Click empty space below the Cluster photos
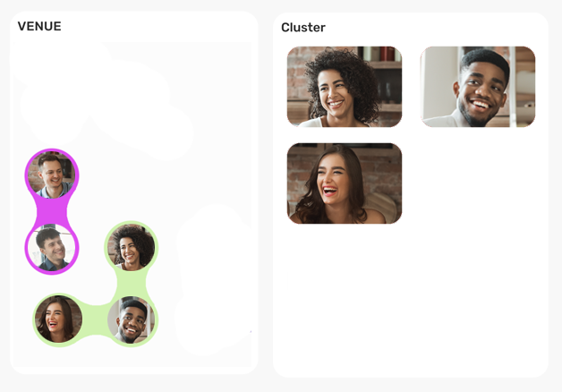This screenshot has width=562, height=392. (x=411, y=301)
